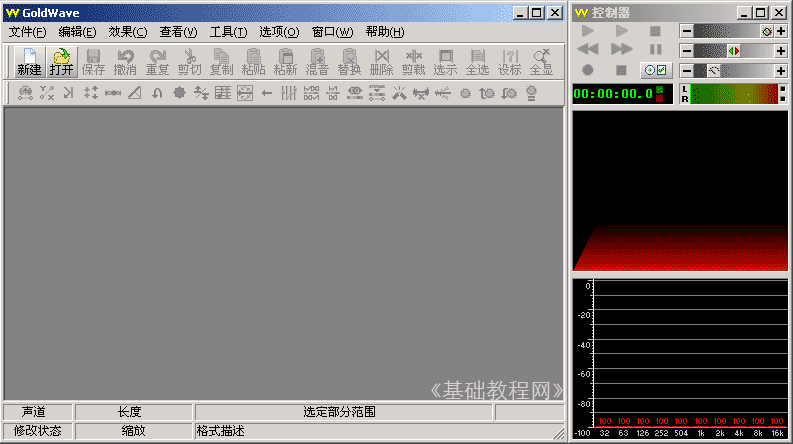Click the green time display in the controller
This screenshot has width=793, height=444.
click(x=613, y=93)
